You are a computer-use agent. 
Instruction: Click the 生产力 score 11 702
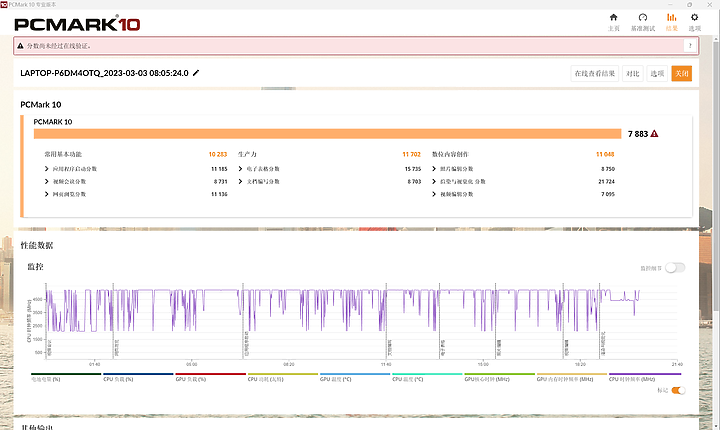pos(411,154)
